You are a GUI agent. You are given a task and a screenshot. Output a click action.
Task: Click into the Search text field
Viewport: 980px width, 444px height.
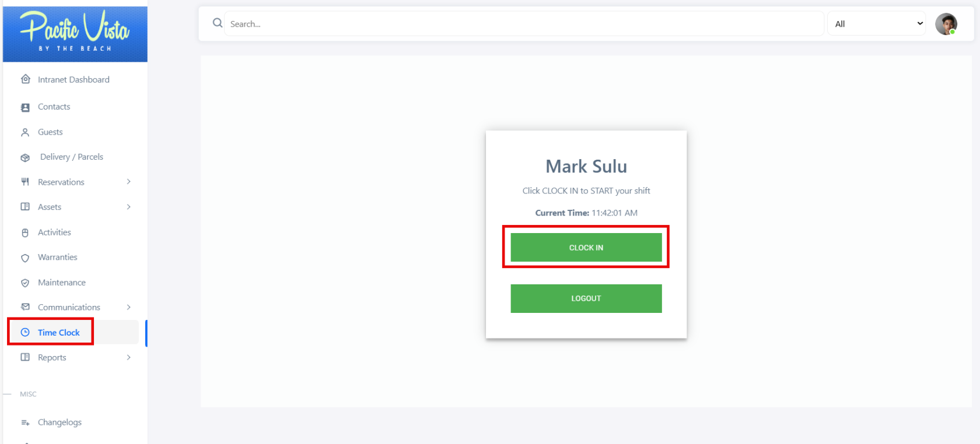click(x=524, y=24)
